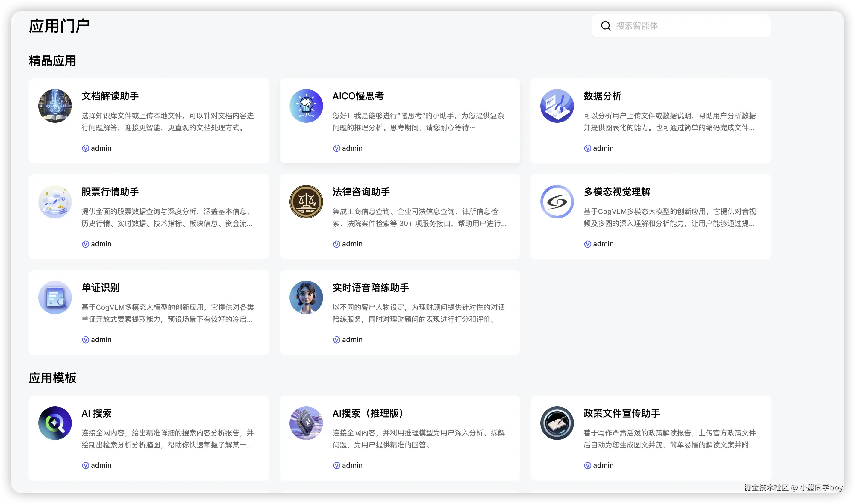855x504 pixels.
Task: Click the 单证识别 document scan icon
Action: point(55,297)
